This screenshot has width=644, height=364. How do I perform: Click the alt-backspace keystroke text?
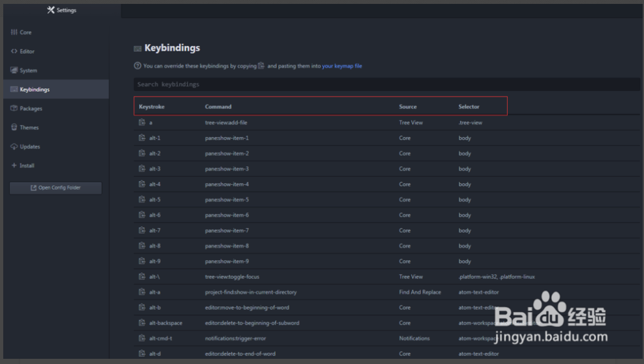pyautogui.click(x=165, y=323)
